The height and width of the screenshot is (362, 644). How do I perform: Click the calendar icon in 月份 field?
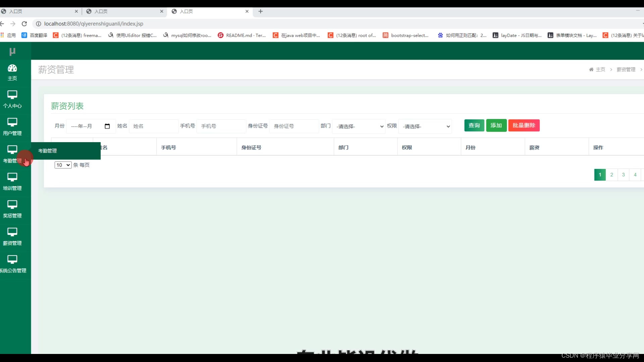tap(107, 126)
